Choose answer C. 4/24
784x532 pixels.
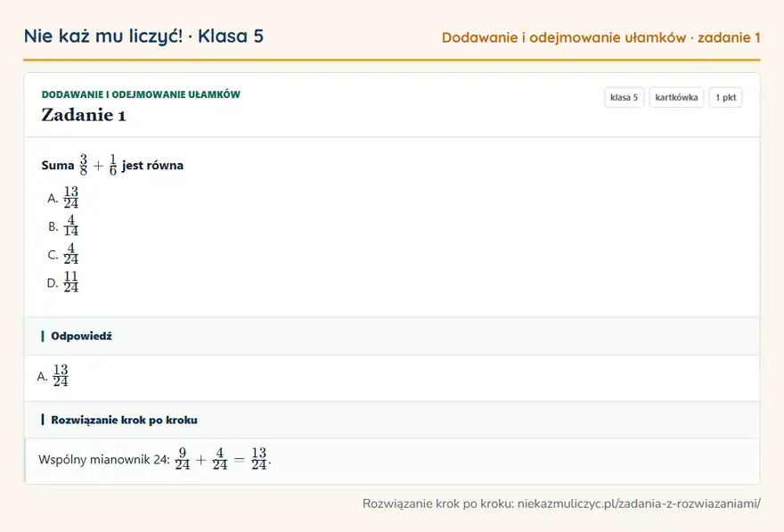click(x=63, y=255)
